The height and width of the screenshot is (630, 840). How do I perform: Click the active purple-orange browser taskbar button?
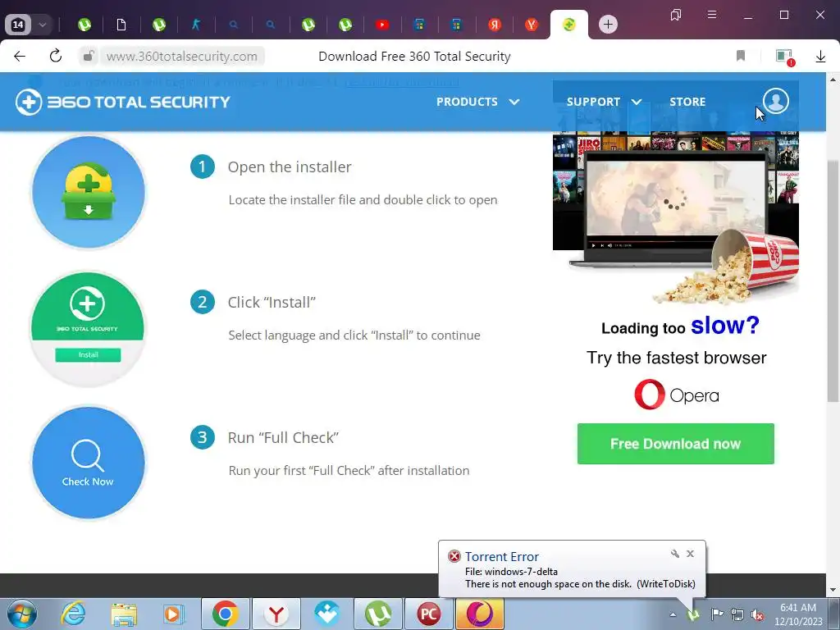(x=480, y=614)
